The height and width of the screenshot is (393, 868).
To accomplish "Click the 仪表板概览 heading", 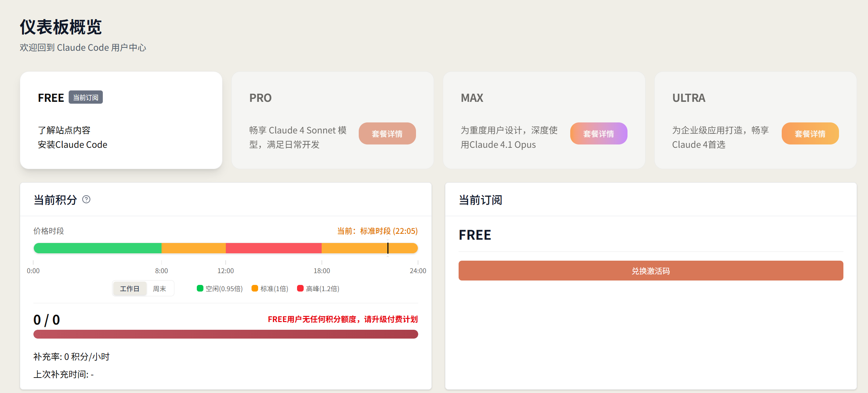I will coord(61,27).
